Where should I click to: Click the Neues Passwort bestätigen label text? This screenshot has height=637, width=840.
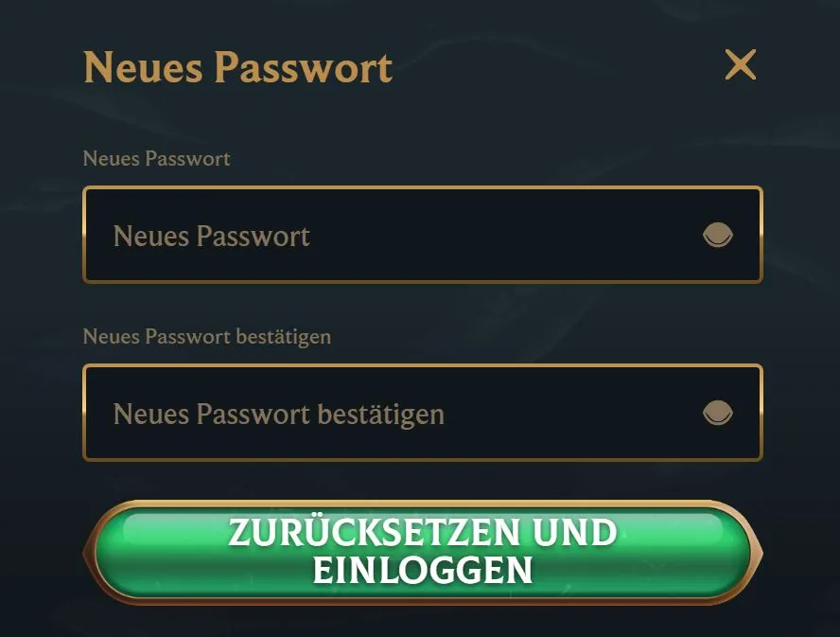coord(207,337)
